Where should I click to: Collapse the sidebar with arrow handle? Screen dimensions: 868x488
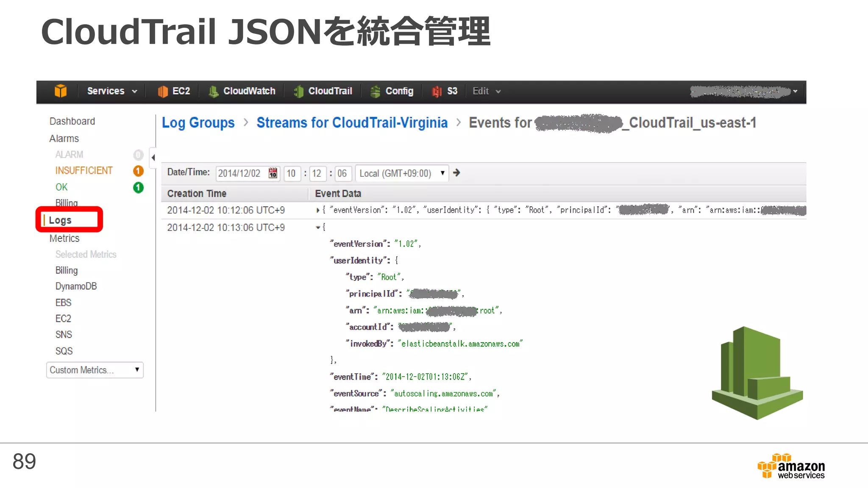(153, 158)
